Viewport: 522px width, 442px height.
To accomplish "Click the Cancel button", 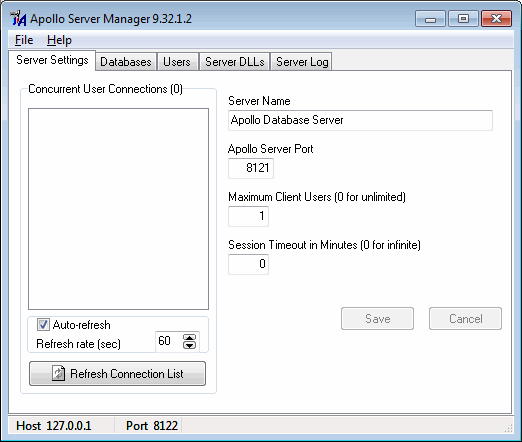I will [465, 319].
